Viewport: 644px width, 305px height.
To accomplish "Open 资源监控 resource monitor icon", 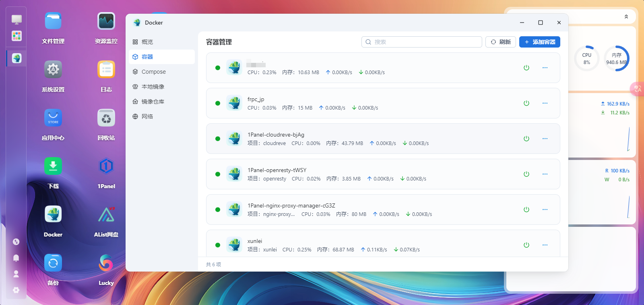I will (x=106, y=21).
